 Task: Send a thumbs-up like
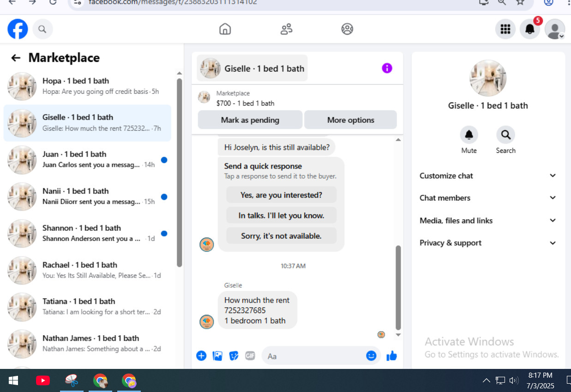click(391, 356)
